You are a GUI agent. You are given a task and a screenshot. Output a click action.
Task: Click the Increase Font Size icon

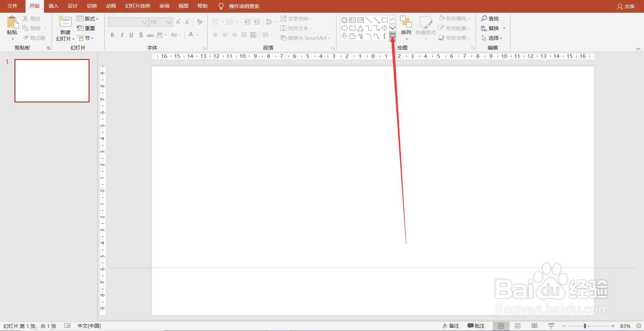tap(178, 22)
